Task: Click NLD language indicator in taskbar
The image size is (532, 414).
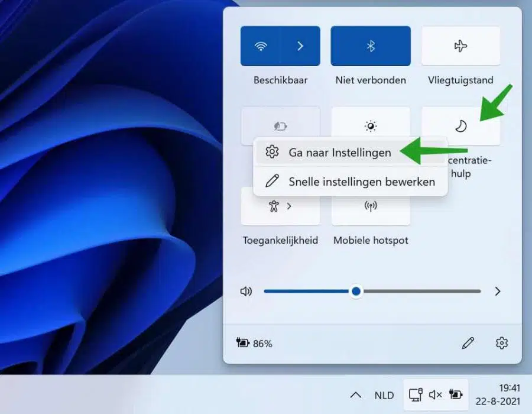Action: [384, 395]
